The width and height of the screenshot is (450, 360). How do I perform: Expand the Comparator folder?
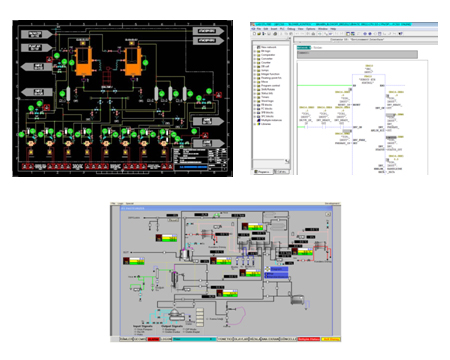tap(254, 55)
